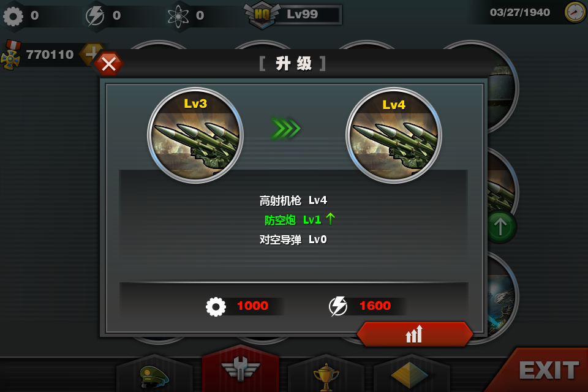The width and height of the screenshot is (588, 392).
Task: Click the atom research icon at top
Action: [178, 16]
